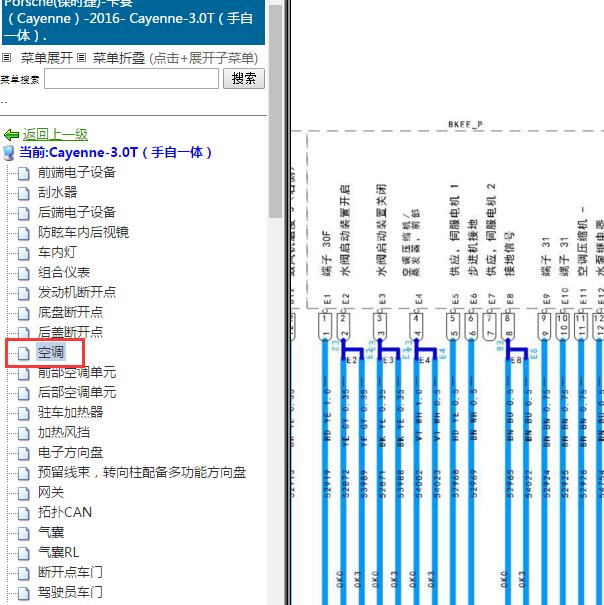
Task: Open the 车内灯 item
Action: pyautogui.click(x=58, y=252)
